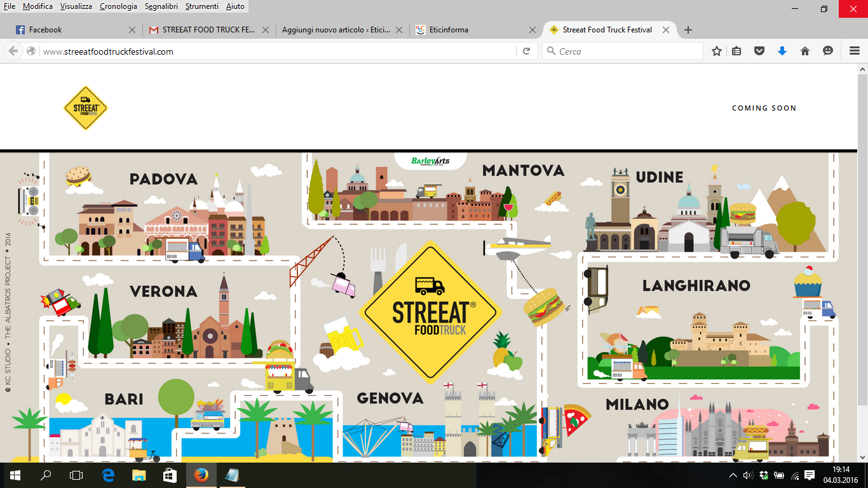
Task: Go to Firefox home page icon
Action: tap(805, 51)
